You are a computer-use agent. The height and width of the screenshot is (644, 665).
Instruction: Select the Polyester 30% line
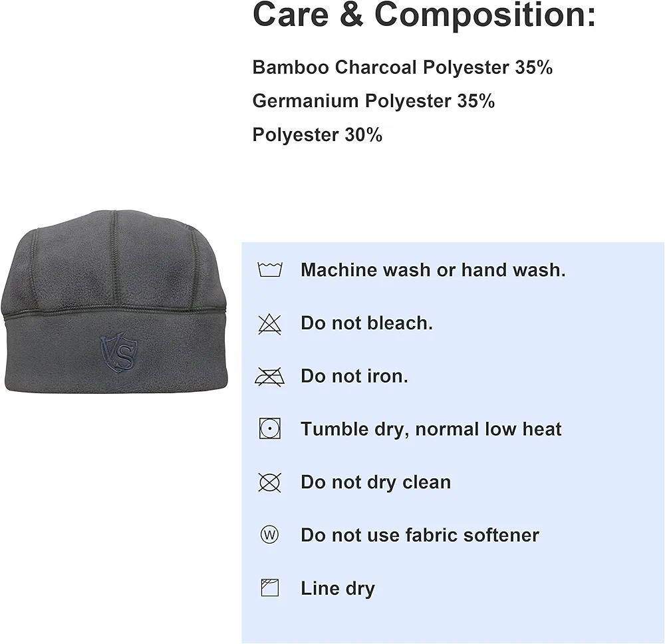317,134
